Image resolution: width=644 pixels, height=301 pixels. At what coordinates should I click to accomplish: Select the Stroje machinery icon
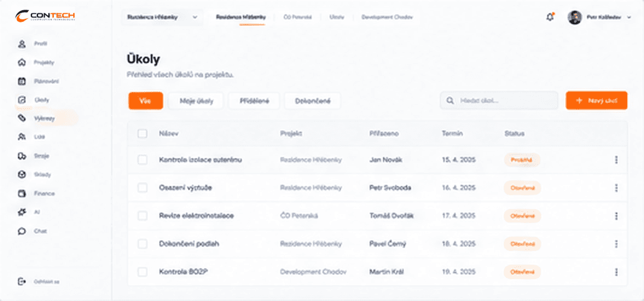[x=22, y=156]
